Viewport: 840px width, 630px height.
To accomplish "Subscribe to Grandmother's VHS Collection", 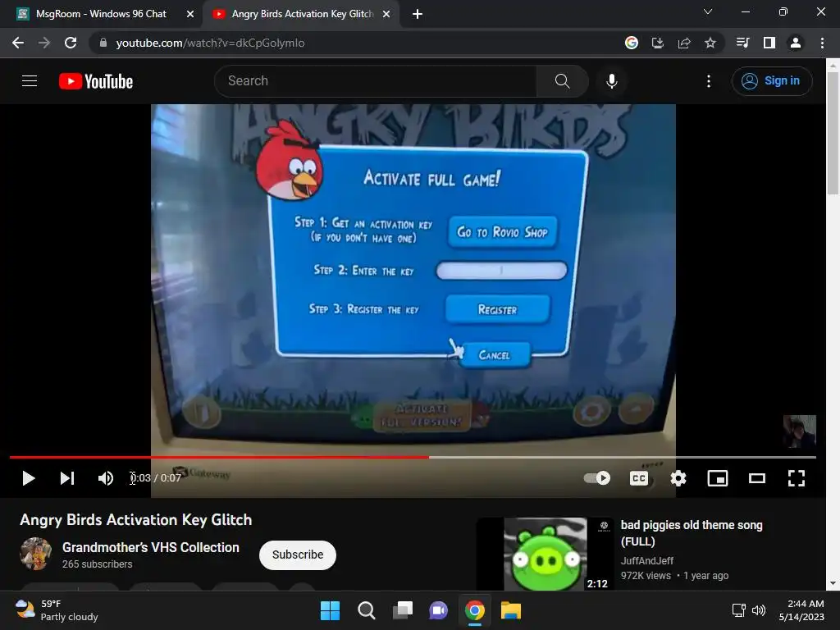I will pyautogui.click(x=297, y=555).
